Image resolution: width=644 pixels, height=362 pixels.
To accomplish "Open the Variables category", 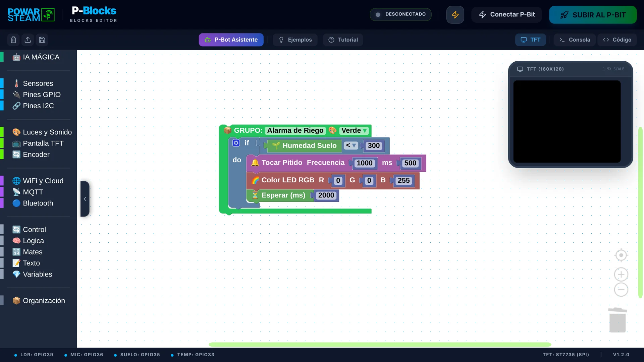I will click(38, 274).
